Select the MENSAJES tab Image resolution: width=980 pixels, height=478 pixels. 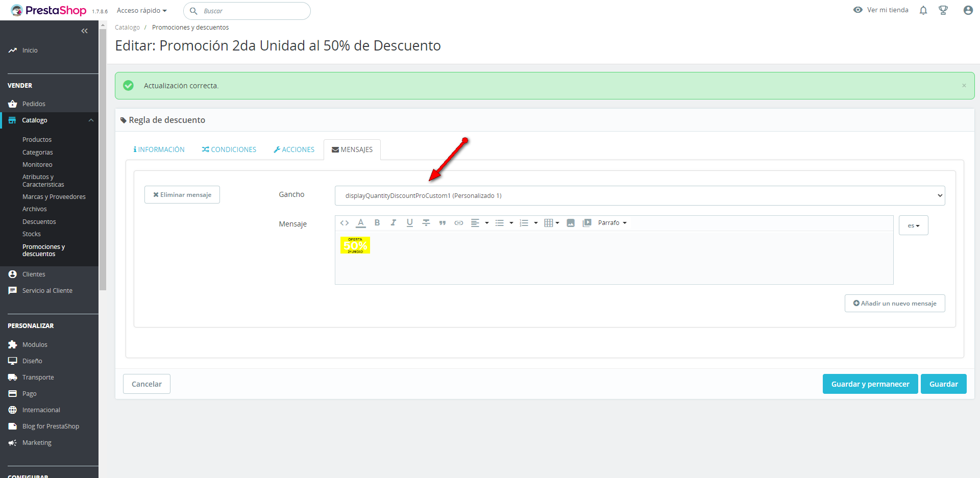click(x=352, y=149)
